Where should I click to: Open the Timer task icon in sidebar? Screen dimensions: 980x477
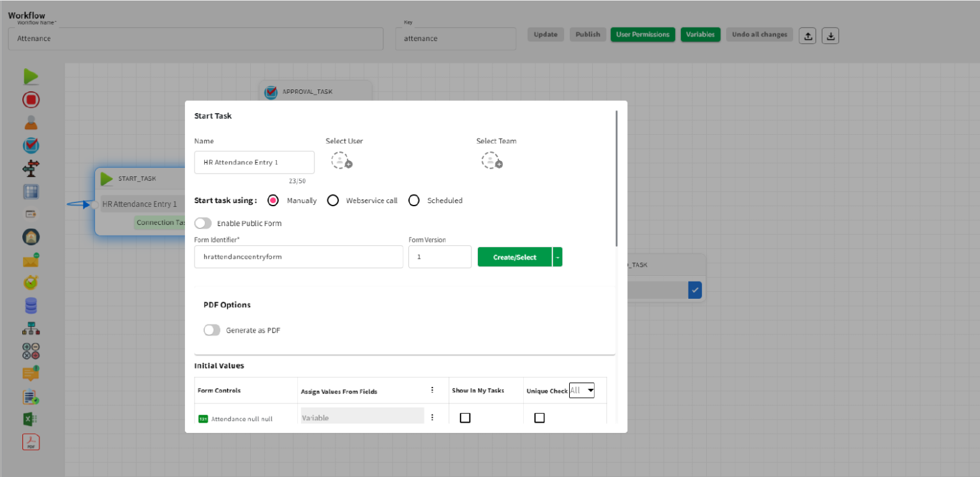(x=31, y=282)
